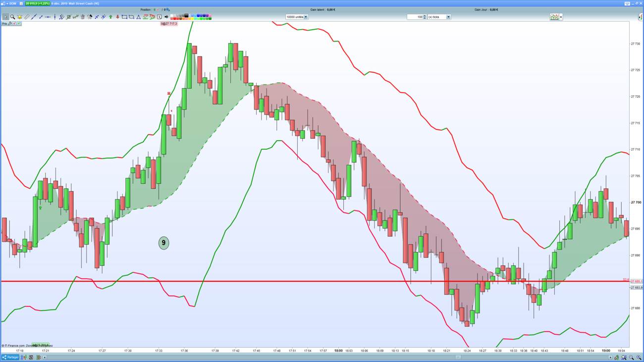
Task: Click the 27 685,1 price label on axis
Action: (636, 281)
